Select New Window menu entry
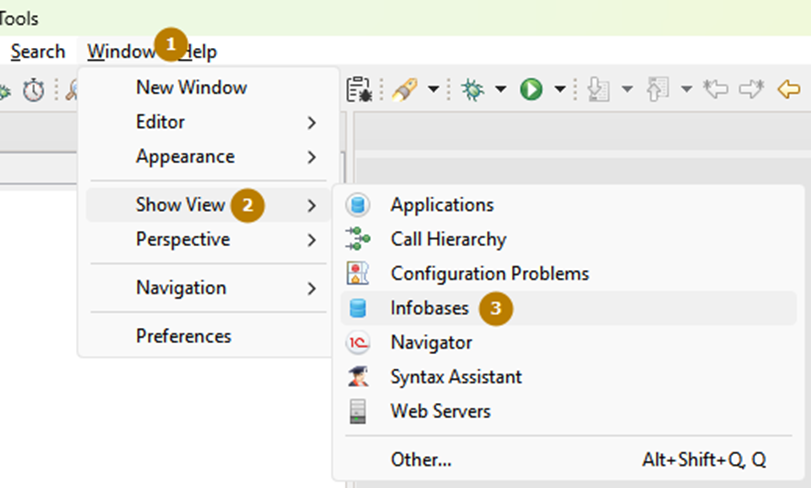This screenshot has height=488, width=811. pyautogui.click(x=191, y=87)
